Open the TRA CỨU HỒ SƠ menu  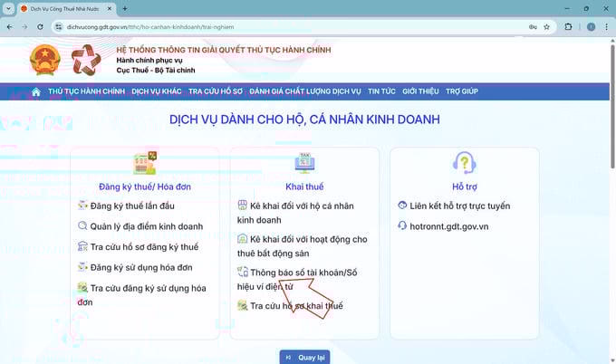point(216,91)
